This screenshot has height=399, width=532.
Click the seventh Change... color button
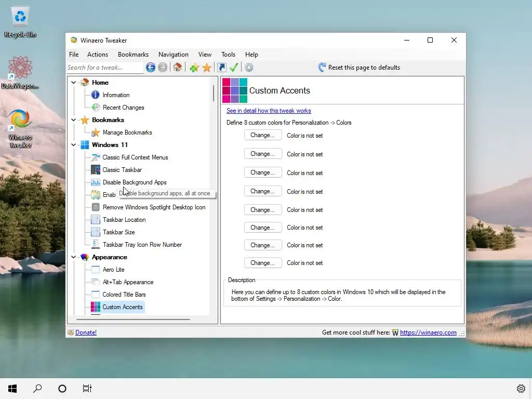(263, 245)
